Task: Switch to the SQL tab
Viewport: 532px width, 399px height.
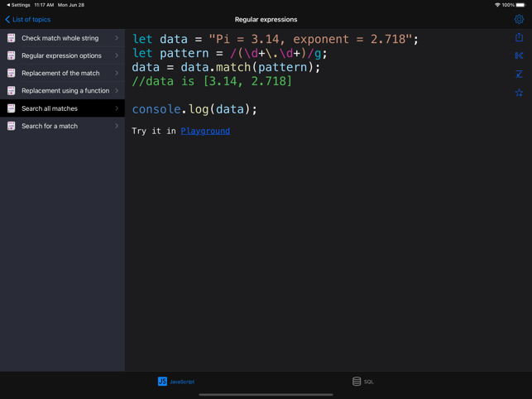Action: [363, 382]
